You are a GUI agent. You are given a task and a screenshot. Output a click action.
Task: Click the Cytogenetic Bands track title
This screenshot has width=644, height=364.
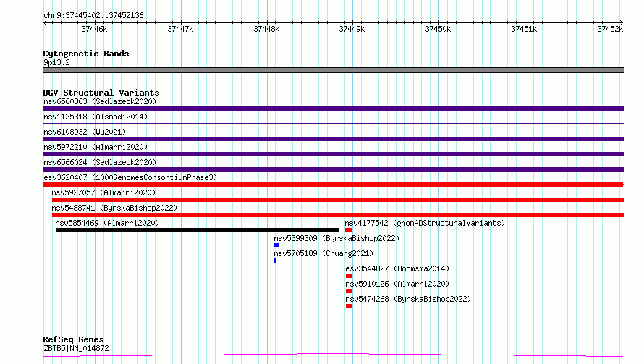86,54
